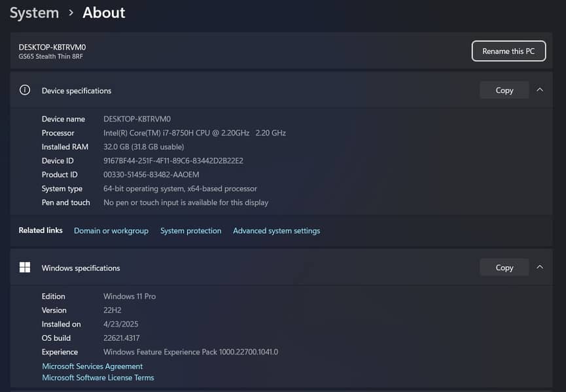
Task: Open the System protection link
Action: [x=190, y=230]
